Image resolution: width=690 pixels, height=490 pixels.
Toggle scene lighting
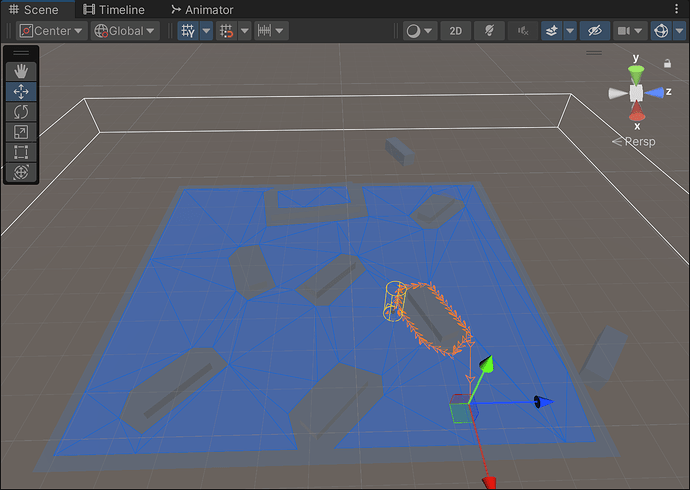488,31
